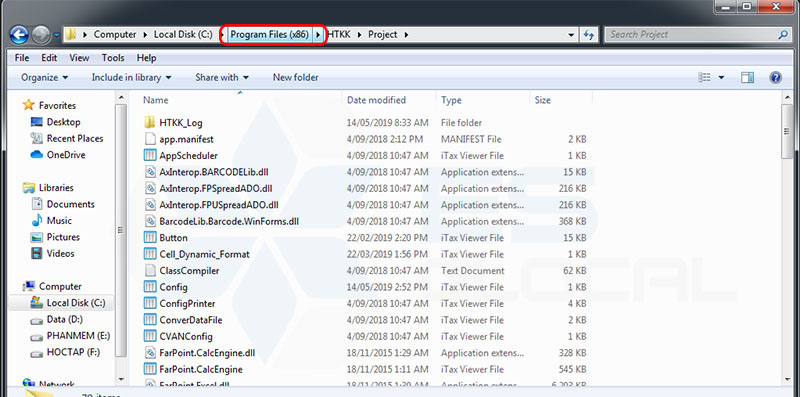Open the Pictures library
Viewport: 800px width, 397px height.
tap(63, 237)
